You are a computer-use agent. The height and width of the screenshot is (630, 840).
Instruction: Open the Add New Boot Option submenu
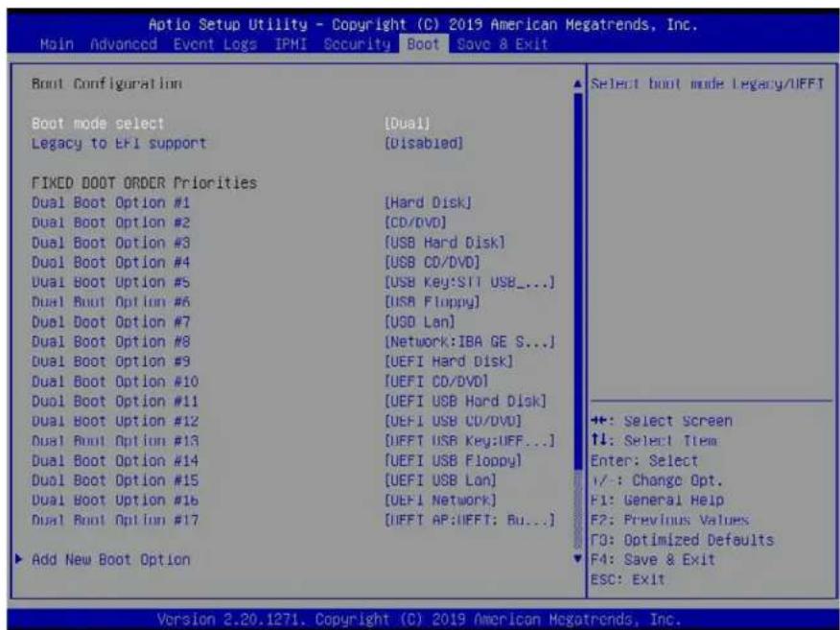[x=110, y=560]
